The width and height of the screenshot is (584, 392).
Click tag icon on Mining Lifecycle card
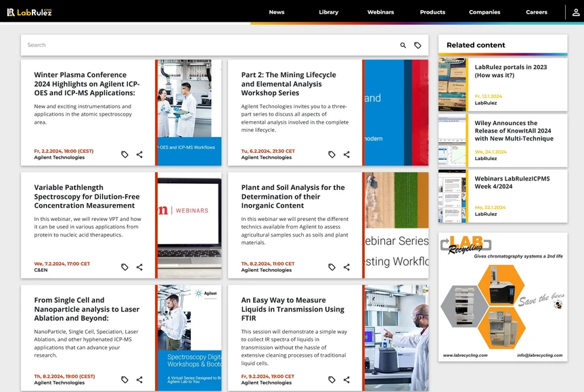click(332, 154)
